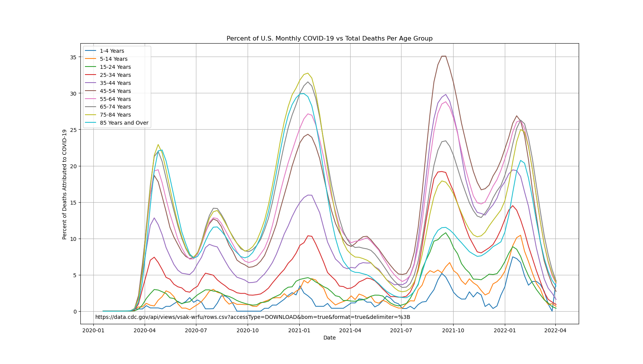Click the 'Date' x-axis label
The width and height of the screenshot is (643, 364).
click(329, 338)
